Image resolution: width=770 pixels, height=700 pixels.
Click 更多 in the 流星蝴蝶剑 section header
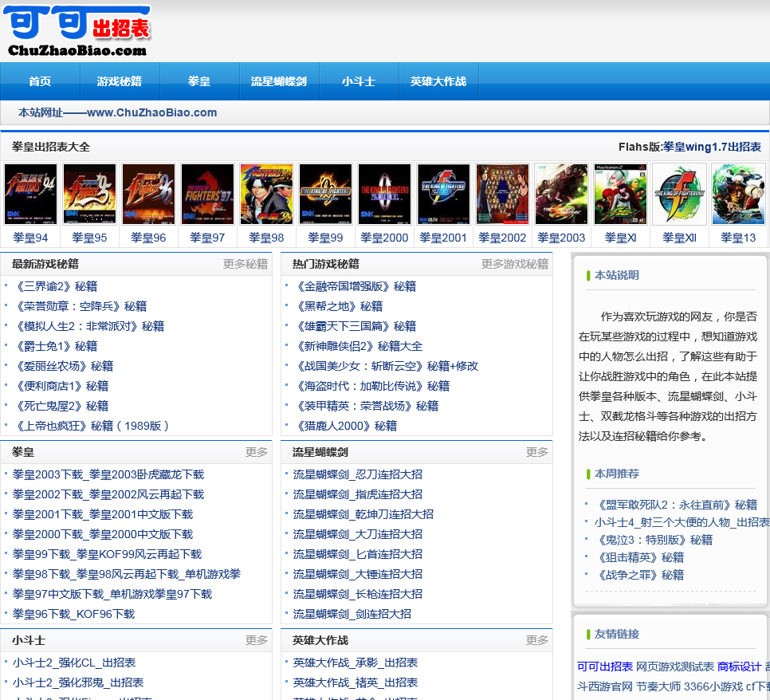click(x=536, y=452)
